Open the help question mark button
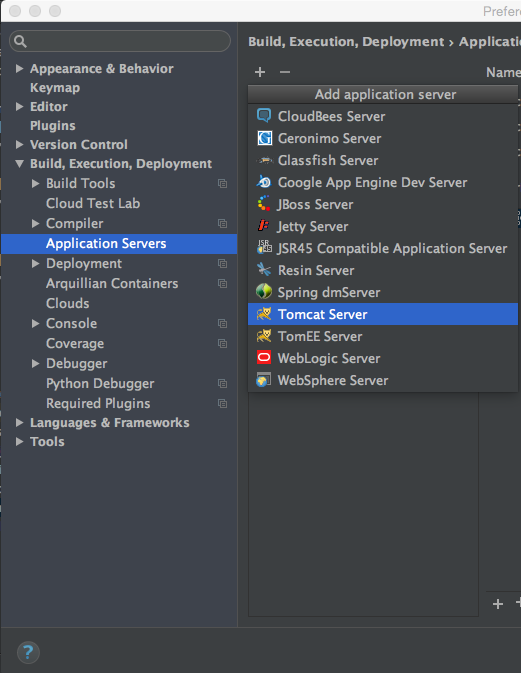Screen dimensions: 521x673 click(28, 652)
